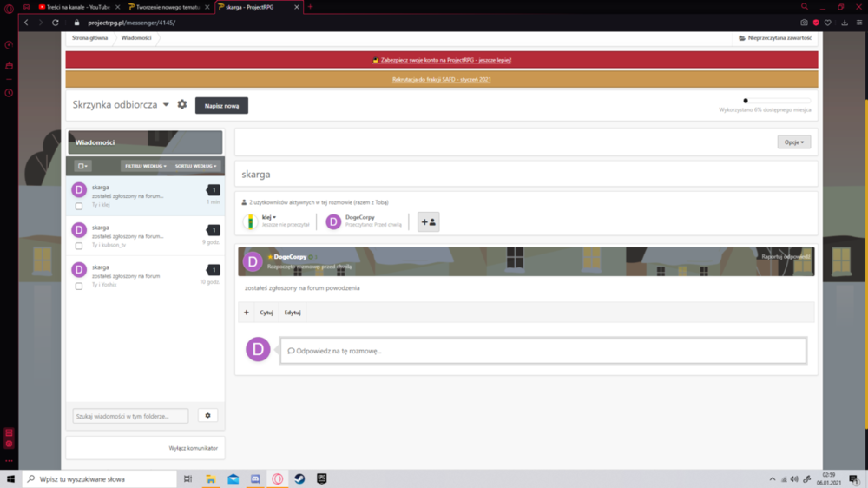Open the Sortuj według dropdown
This screenshot has width=868, height=488.
click(196, 166)
